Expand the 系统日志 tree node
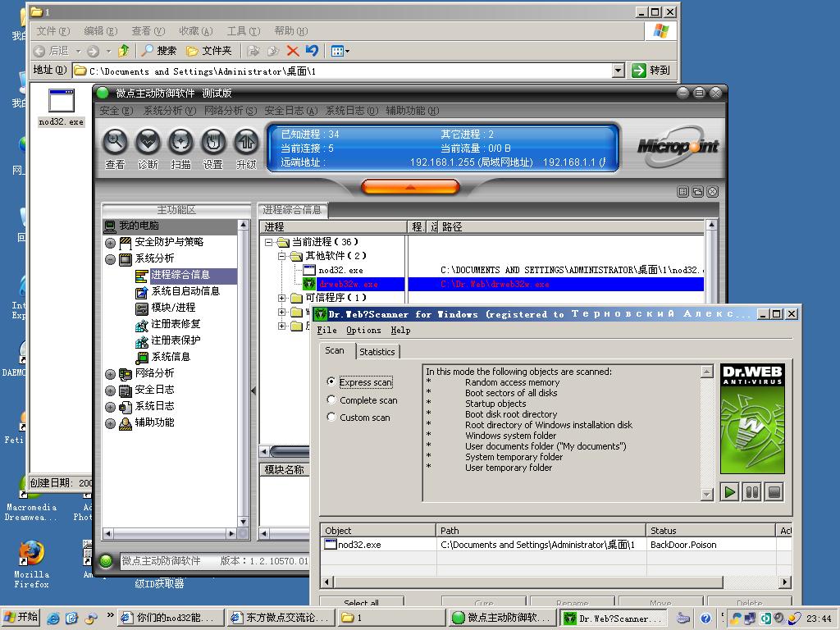840x630 pixels. [x=111, y=408]
